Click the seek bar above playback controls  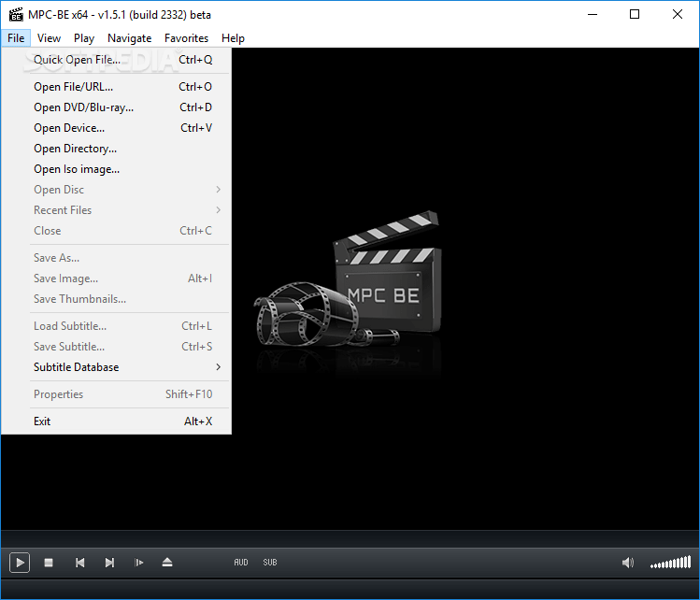point(350,538)
